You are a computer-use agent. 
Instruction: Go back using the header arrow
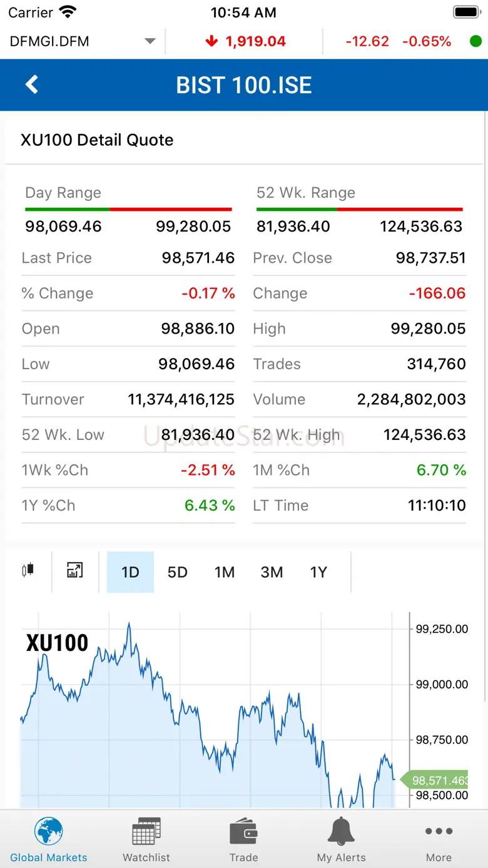[x=32, y=85]
